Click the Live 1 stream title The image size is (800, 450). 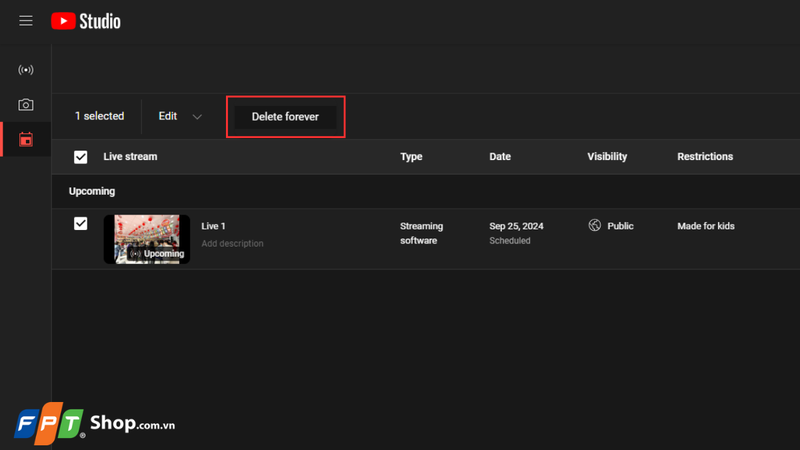pyautogui.click(x=213, y=226)
